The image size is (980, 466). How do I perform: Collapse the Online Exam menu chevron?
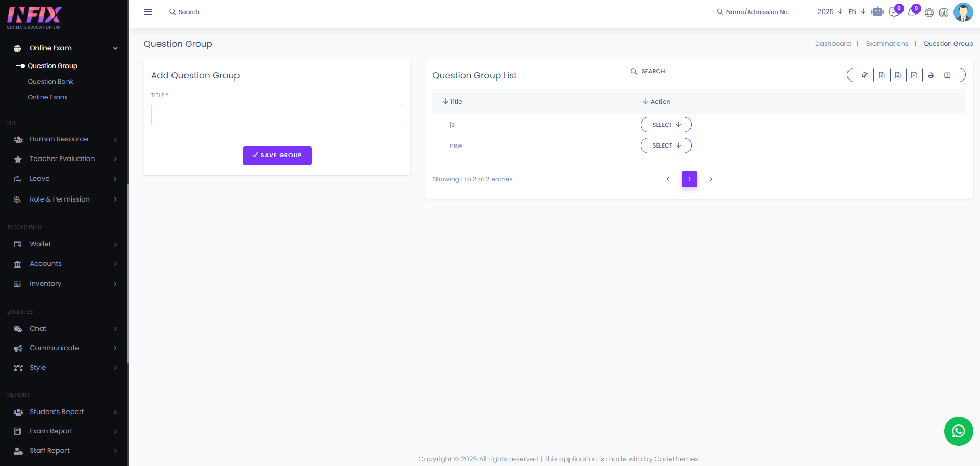(115, 48)
